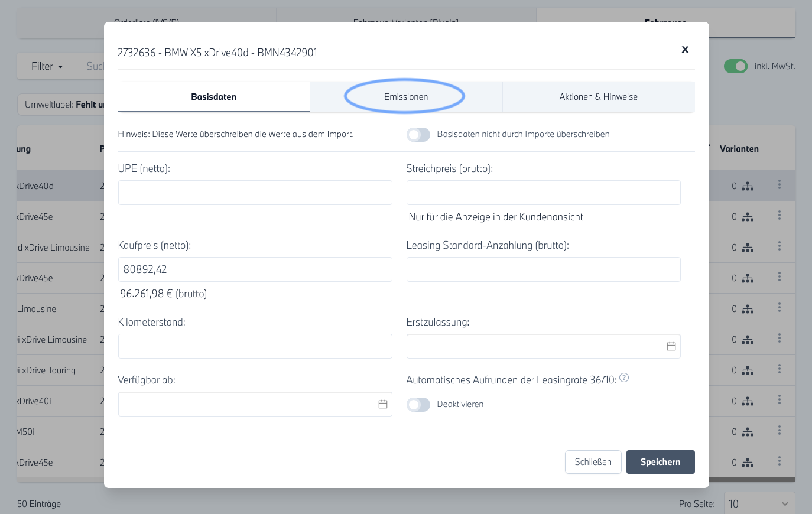Open the Aktionen & Hinweise tab

598,97
